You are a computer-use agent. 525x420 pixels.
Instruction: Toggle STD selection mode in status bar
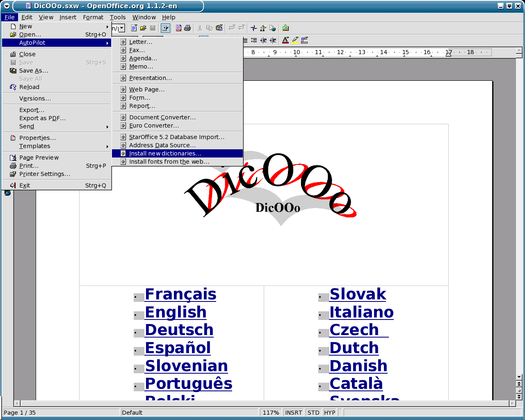click(x=313, y=413)
